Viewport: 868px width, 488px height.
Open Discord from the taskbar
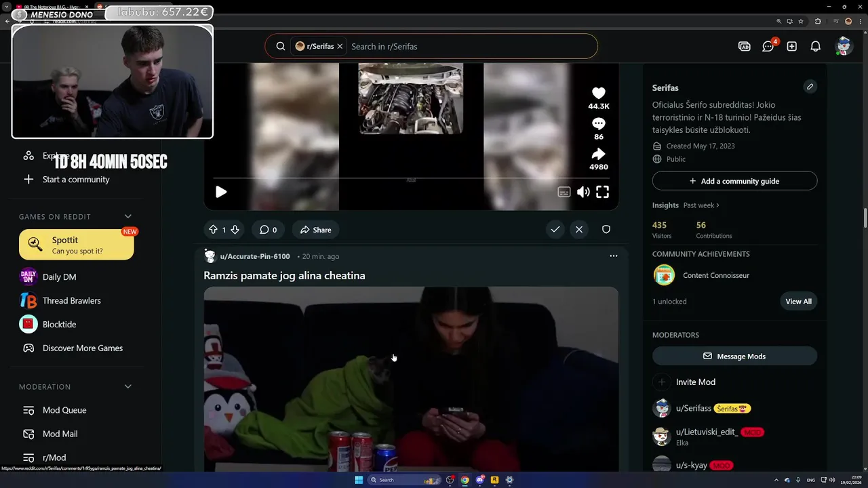coord(480,480)
